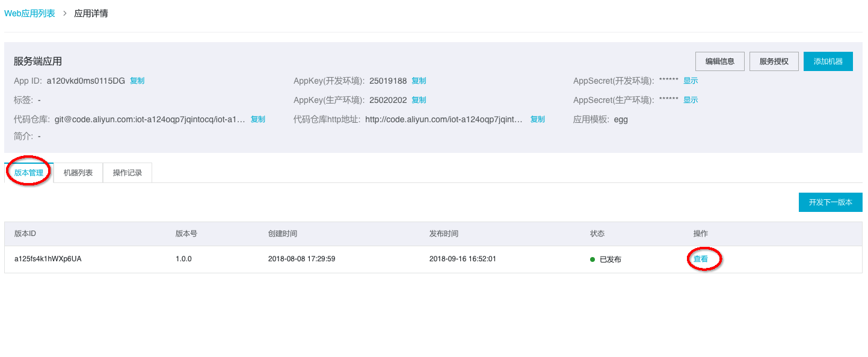
Task: Click 查看 for version 1.0.0
Action: tap(701, 259)
